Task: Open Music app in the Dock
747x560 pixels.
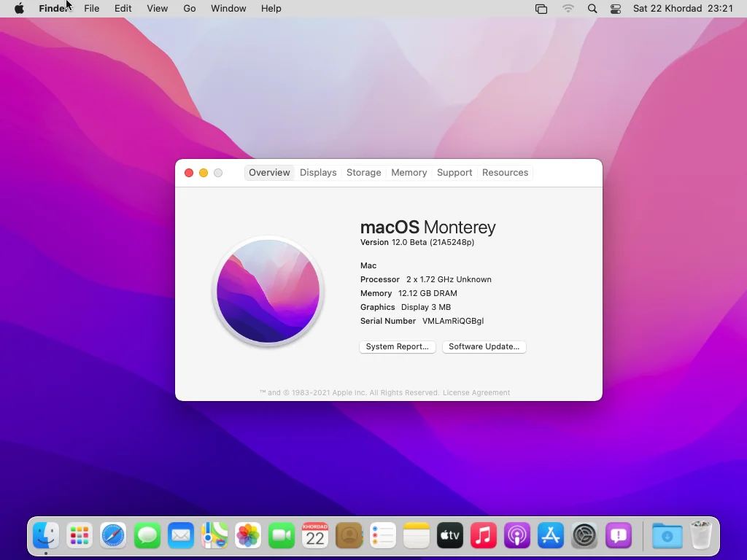Action: [x=483, y=536]
